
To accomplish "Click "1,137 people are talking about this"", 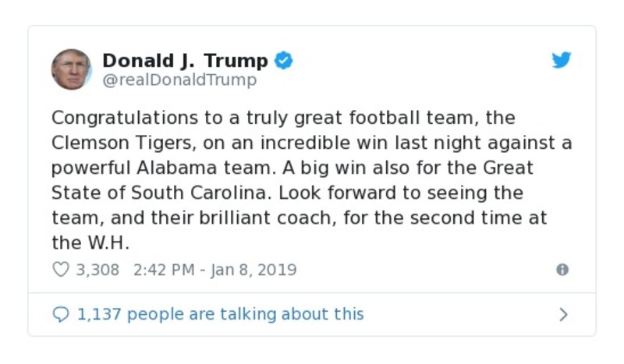I will (219, 314).
